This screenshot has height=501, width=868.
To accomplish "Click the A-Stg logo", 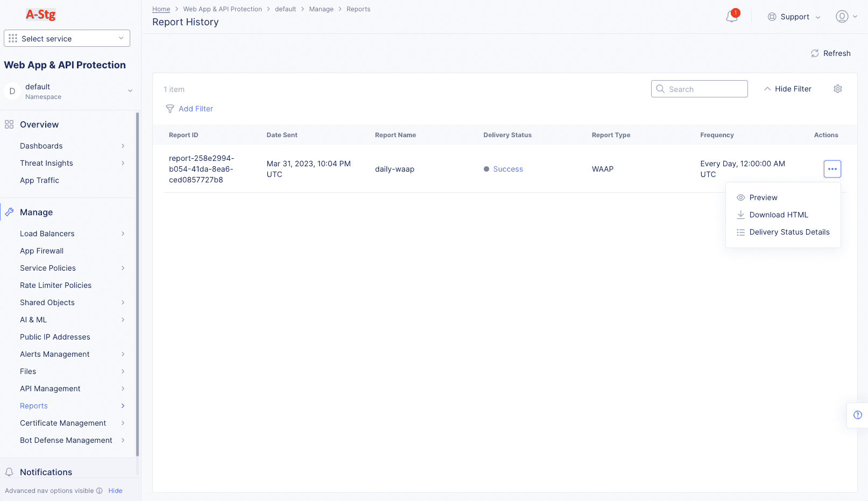I will coord(41,15).
